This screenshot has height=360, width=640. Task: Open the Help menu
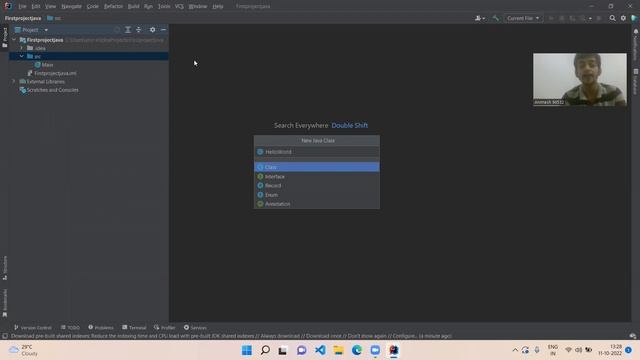pyautogui.click(x=218, y=7)
